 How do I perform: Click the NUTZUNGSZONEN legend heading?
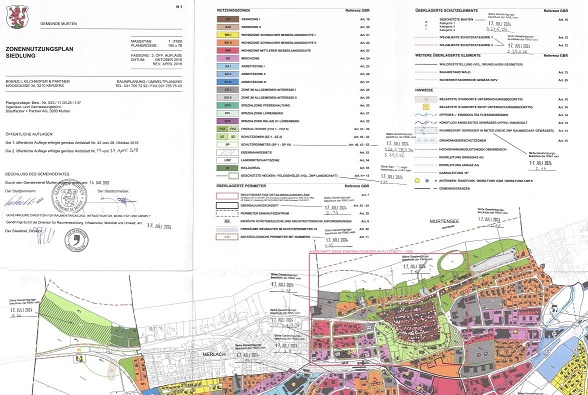(233, 10)
